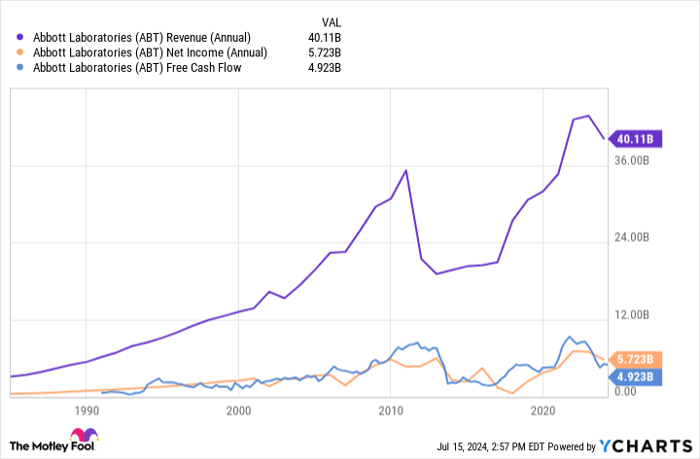Click The Motley Fool logo

[x=54, y=441]
